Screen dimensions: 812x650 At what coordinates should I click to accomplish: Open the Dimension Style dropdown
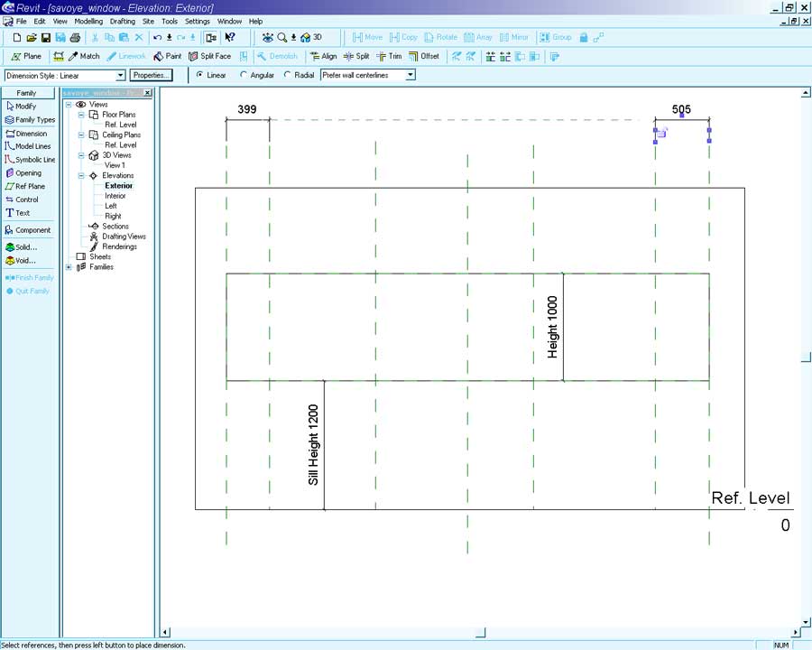[120, 76]
